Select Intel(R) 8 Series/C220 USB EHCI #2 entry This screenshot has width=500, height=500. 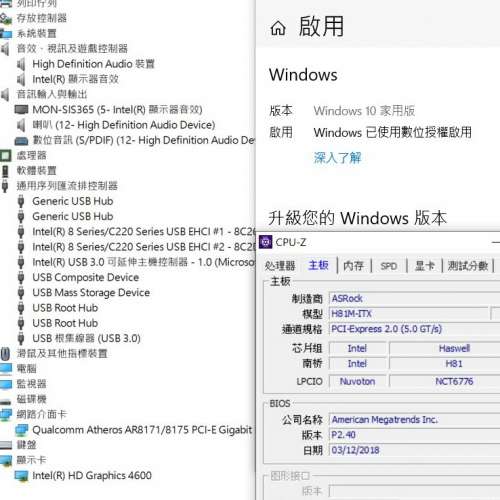pos(144,247)
